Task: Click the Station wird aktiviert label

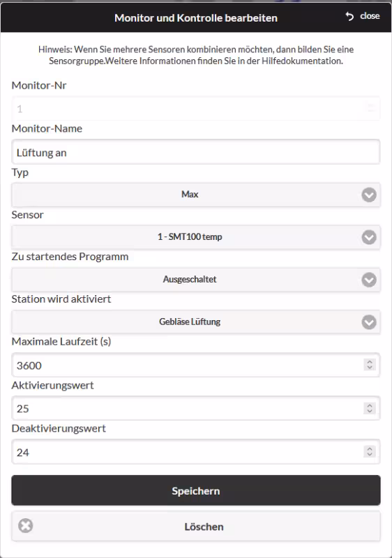Action: coord(61,299)
